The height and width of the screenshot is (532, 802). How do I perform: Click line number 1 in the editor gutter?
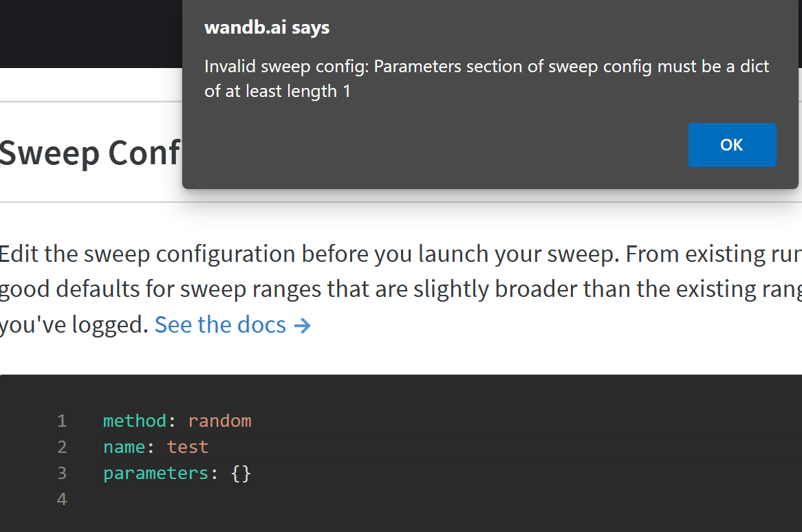(62, 420)
